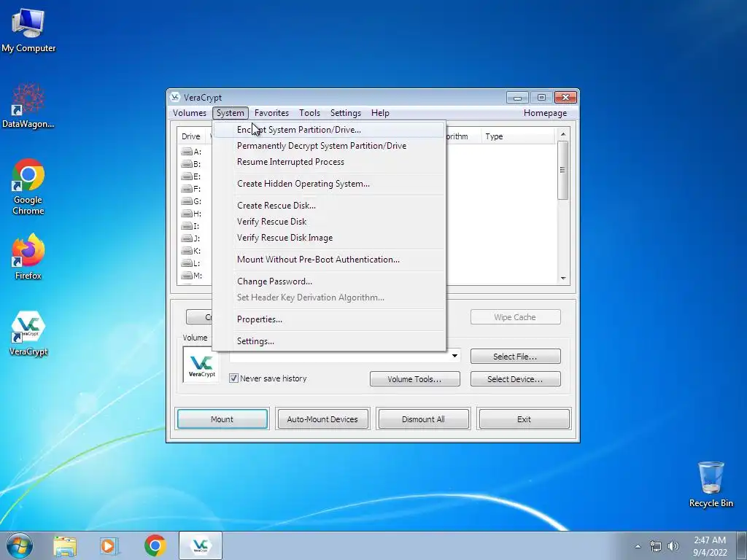
Task: Open My Computer desktop icon
Action: [28, 30]
